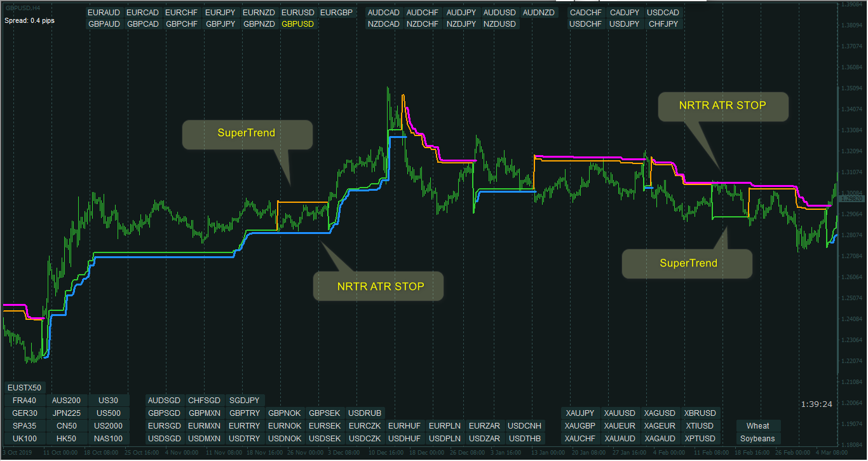Open CHFSGD pair
Image resolution: width=868 pixels, height=461 pixels.
(205, 401)
